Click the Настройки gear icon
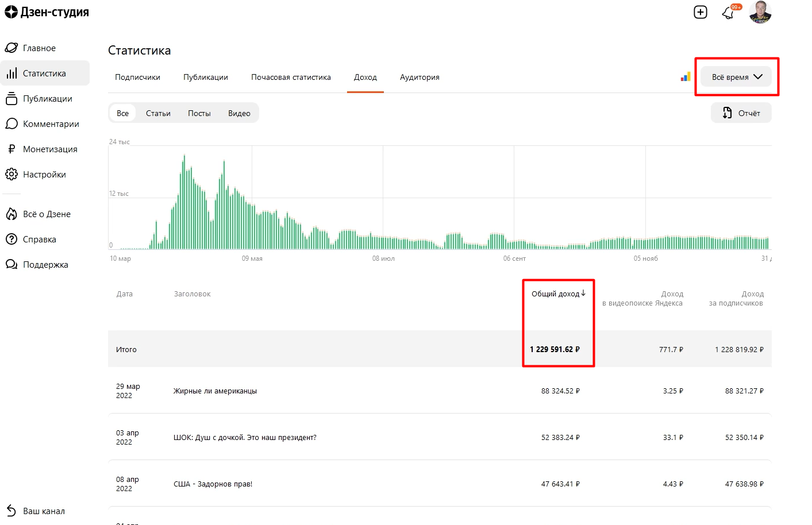Viewport: 812px width, 525px height. [x=11, y=174]
